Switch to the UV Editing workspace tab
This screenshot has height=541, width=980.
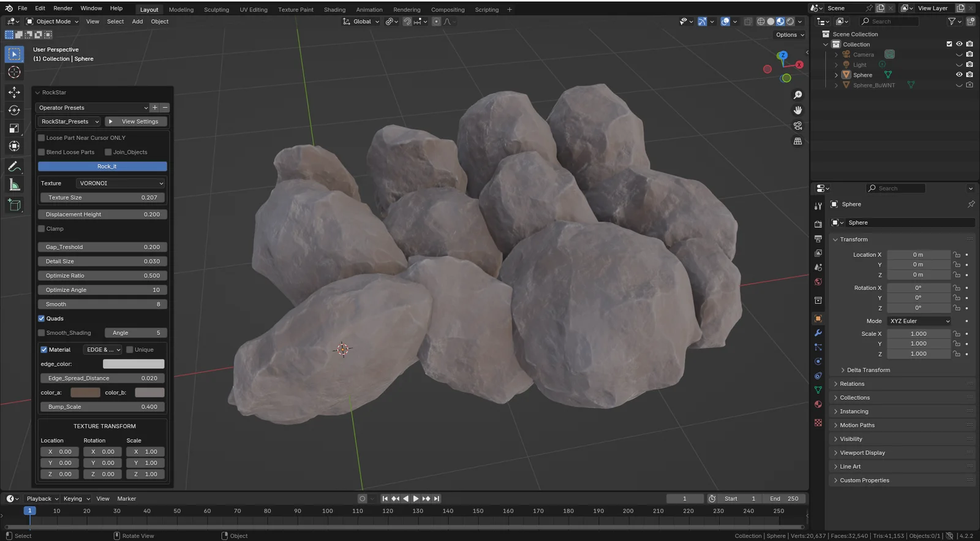[x=254, y=10]
